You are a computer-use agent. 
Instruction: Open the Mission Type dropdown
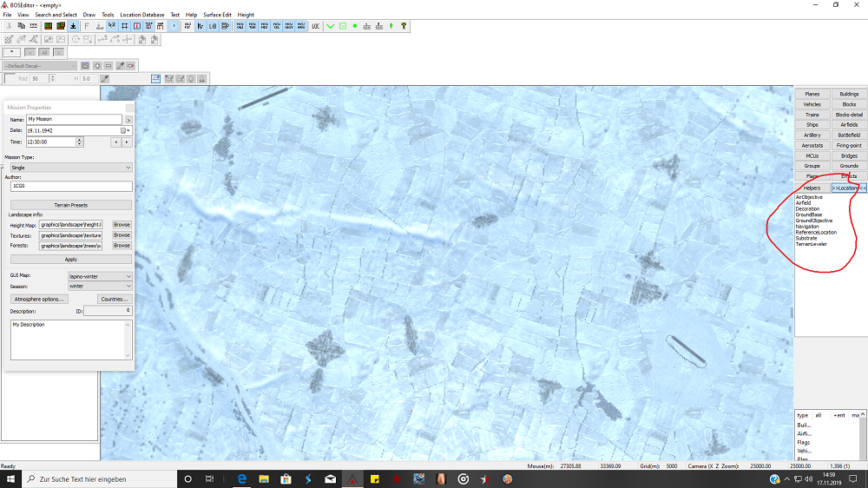coord(70,167)
